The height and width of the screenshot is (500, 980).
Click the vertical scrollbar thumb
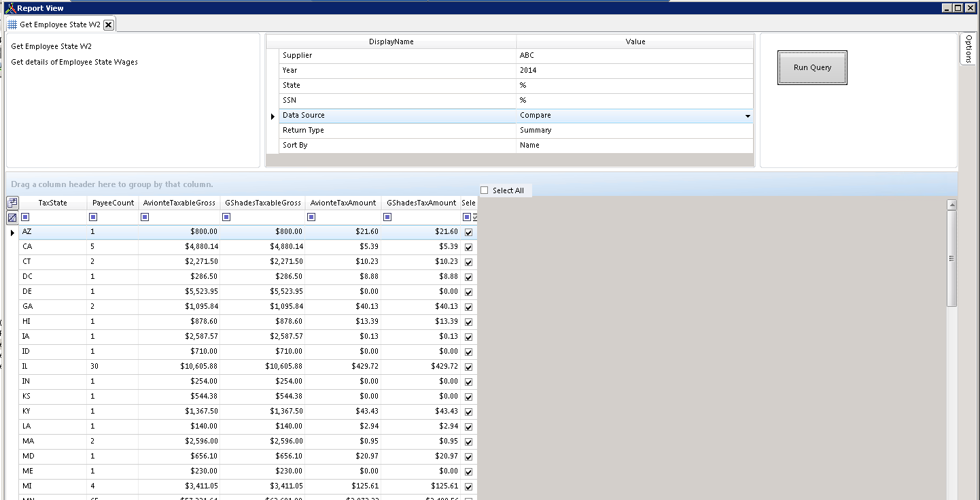click(x=951, y=259)
